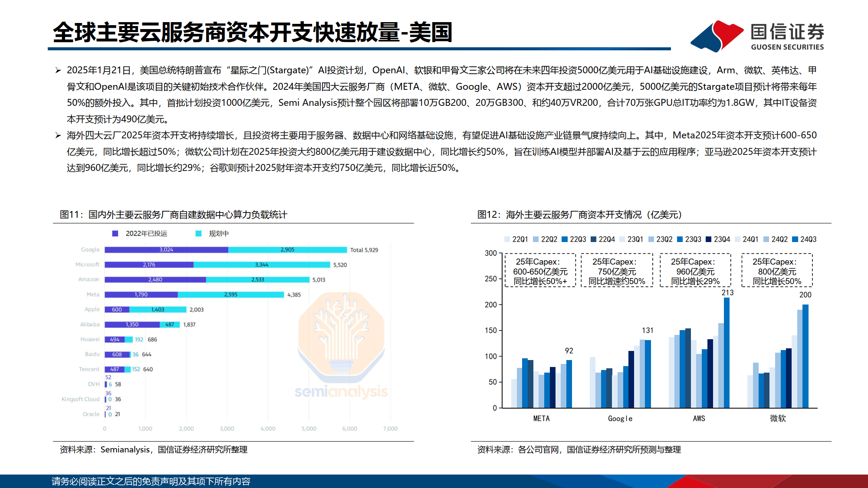Click the 23Q4 legend swatch

[709, 239]
